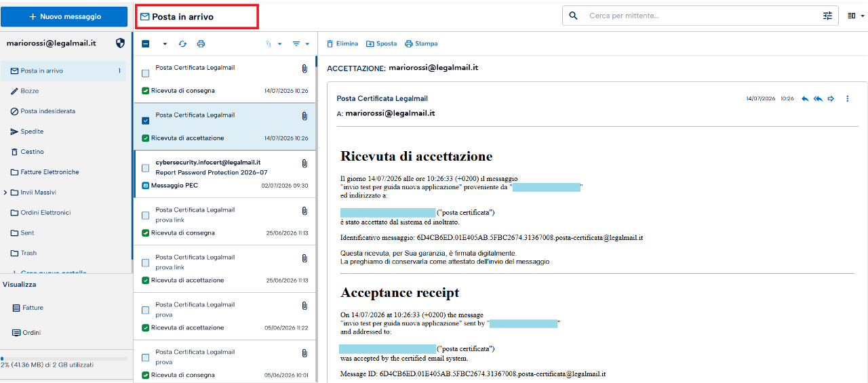Select checkbox of cybersecurity.infocert message
The height and width of the screenshot is (383, 868).
tap(146, 168)
